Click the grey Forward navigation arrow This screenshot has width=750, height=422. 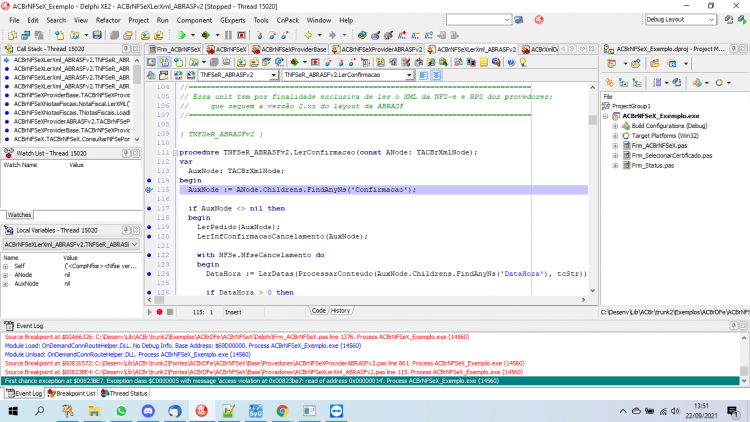[332, 35]
